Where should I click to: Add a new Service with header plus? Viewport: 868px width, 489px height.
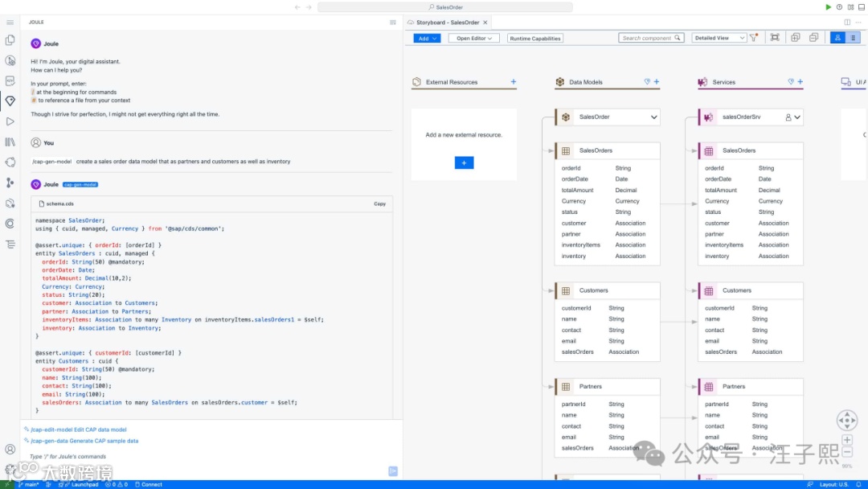pos(800,81)
